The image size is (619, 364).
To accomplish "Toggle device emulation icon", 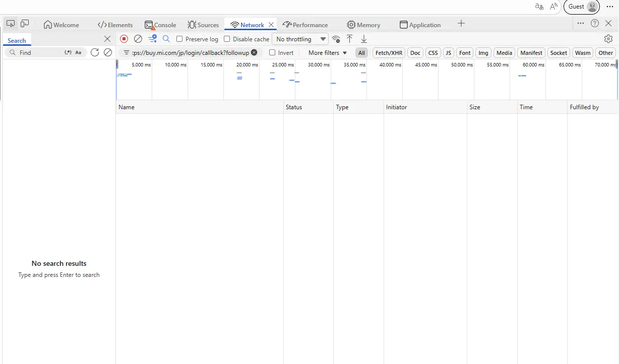I will tap(25, 23).
